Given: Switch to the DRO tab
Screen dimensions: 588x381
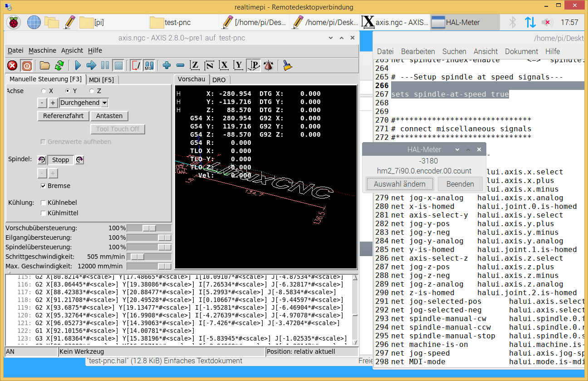Looking at the screenshot, I should pos(219,80).
